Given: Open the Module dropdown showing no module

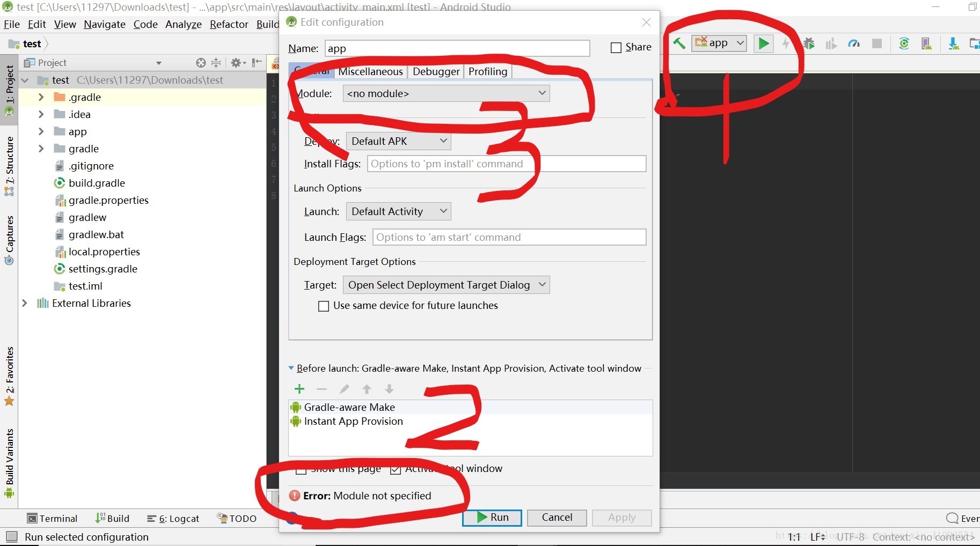Looking at the screenshot, I should [446, 93].
